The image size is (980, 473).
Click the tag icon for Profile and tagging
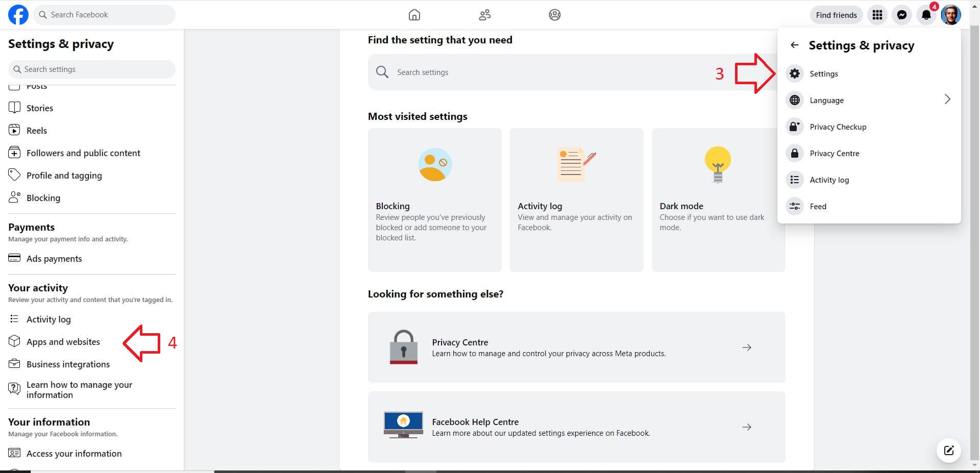[14, 175]
